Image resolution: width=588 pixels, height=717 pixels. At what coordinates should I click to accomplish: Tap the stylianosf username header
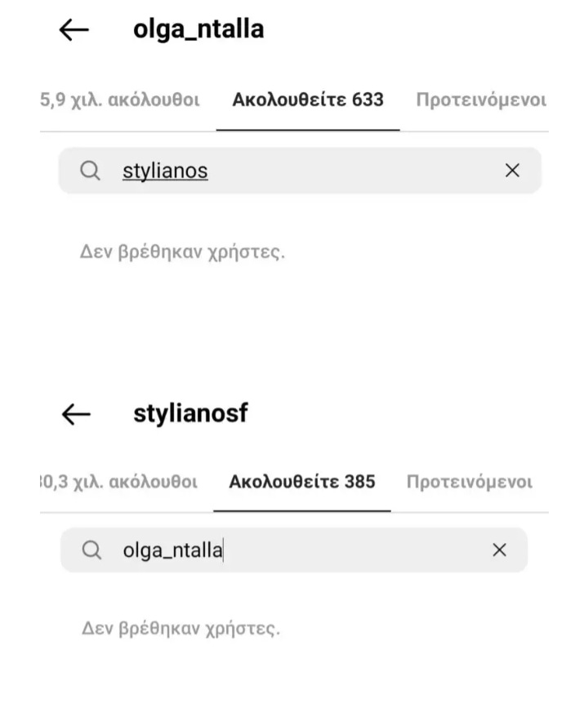[x=190, y=413]
